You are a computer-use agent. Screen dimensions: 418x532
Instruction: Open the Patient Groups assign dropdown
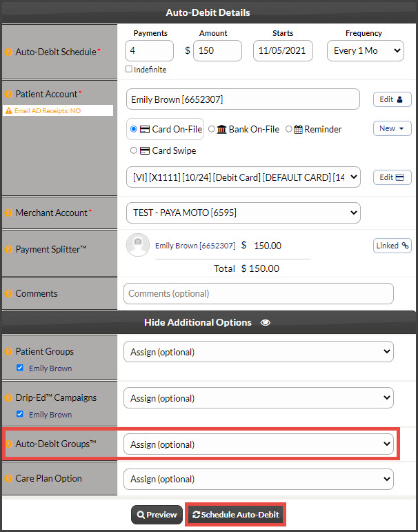point(259,352)
